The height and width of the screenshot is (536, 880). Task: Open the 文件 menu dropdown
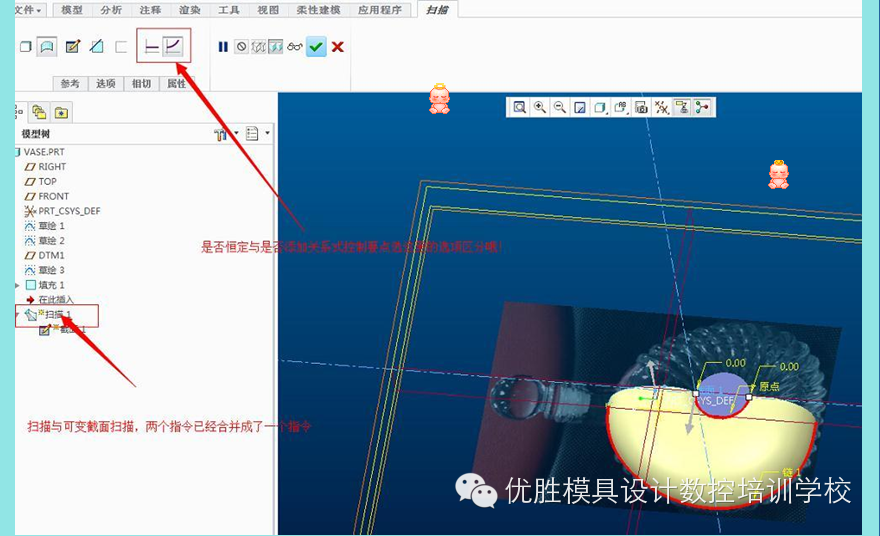coord(29,10)
